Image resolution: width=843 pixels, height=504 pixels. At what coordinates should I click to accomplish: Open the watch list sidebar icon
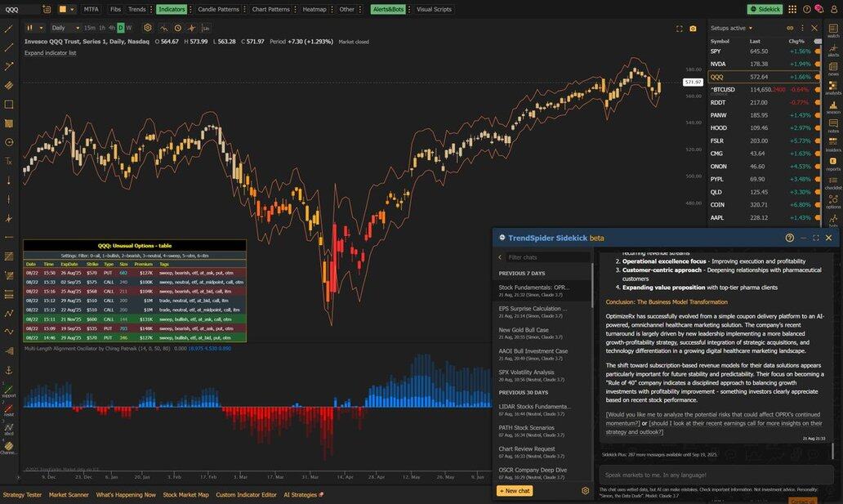(833, 29)
